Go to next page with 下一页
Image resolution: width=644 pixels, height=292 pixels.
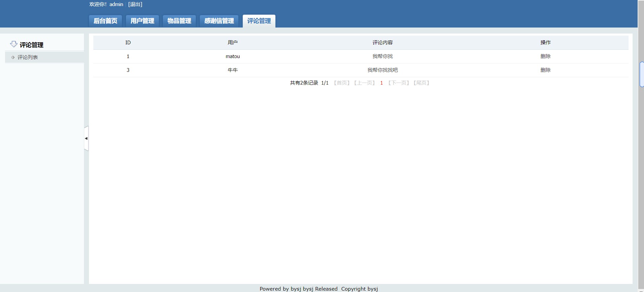pyautogui.click(x=399, y=83)
